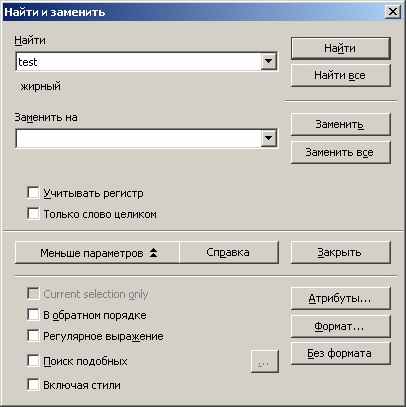This screenshot has width=406, height=407.
Task: Open the Справка help button
Action: pos(229,253)
